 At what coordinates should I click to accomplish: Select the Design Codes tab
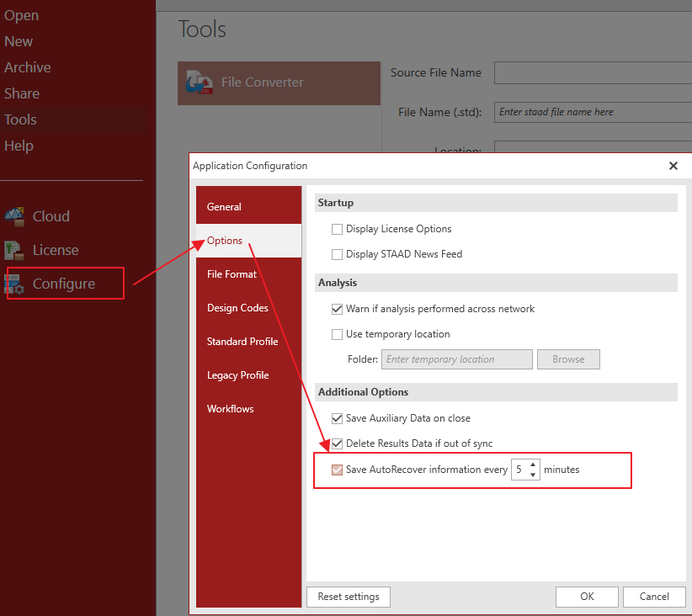(x=237, y=308)
